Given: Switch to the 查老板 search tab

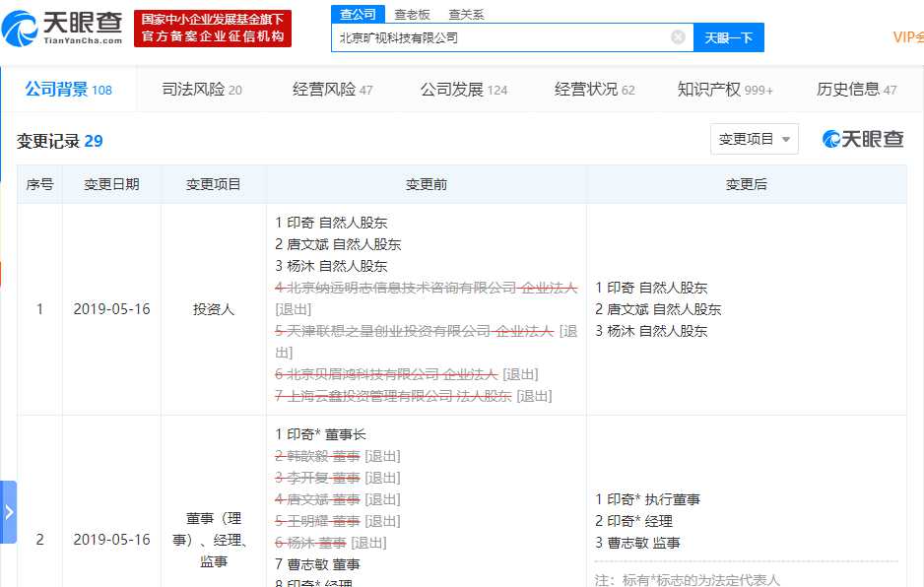Looking at the screenshot, I should pyautogui.click(x=413, y=15).
